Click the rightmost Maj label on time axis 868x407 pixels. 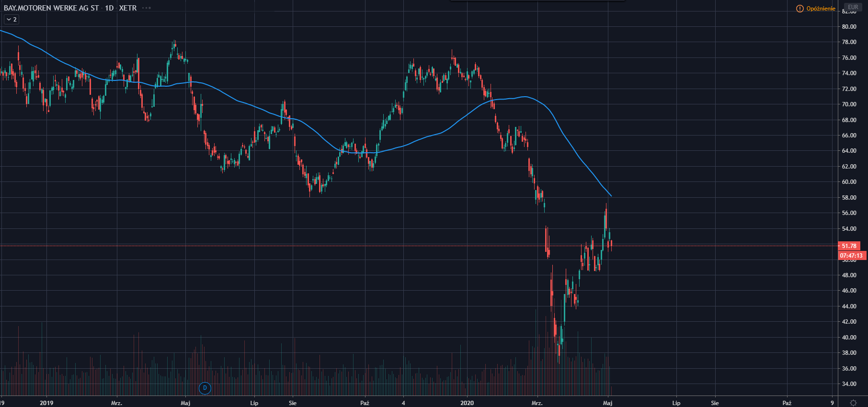point(607,403)
